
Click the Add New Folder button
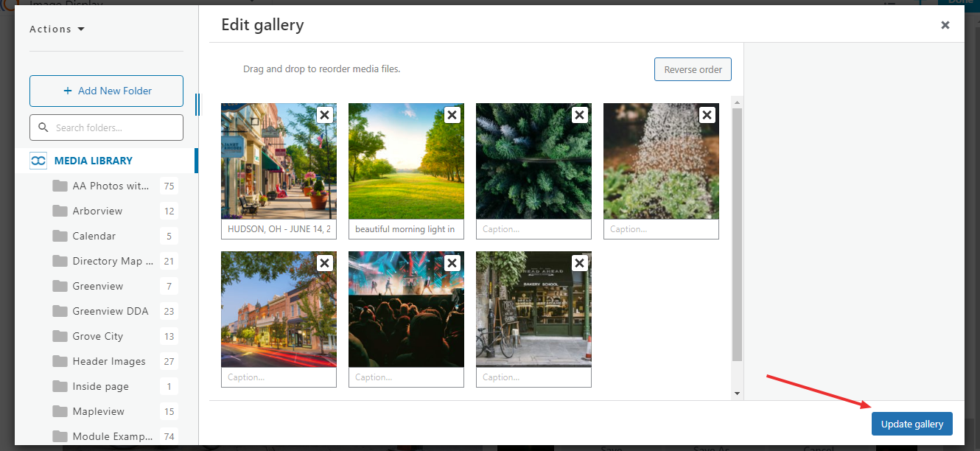[106, 91]
